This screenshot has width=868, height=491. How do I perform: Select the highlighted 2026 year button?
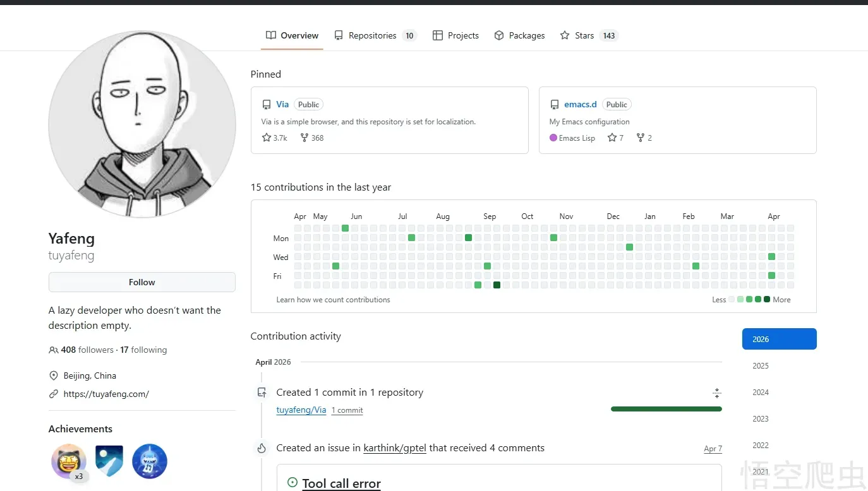pos(779,339)
